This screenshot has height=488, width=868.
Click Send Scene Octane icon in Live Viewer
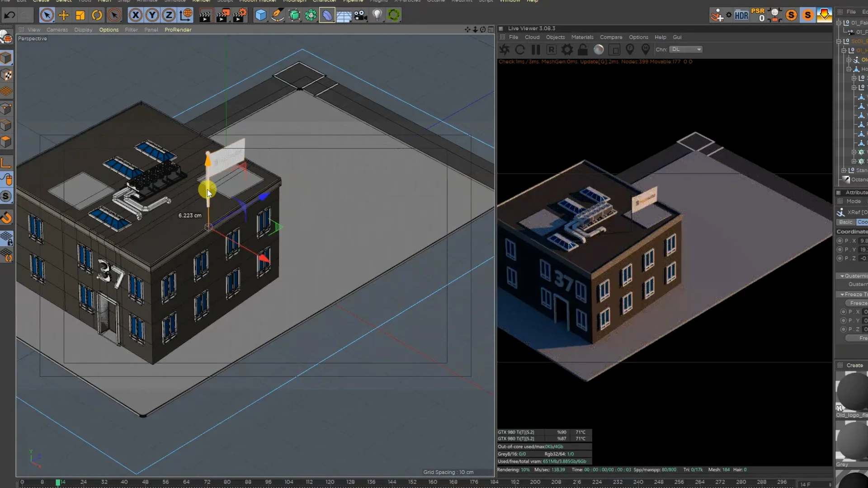click(505, 50)
